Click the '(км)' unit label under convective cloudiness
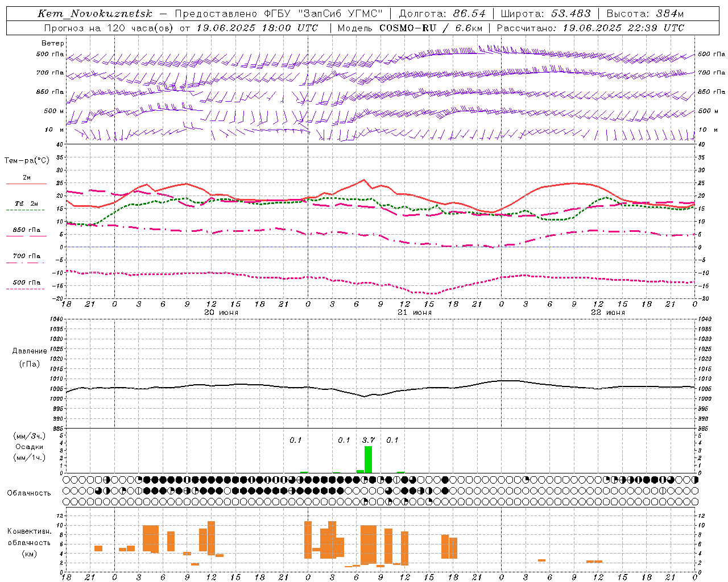The image size is (728, 582). coord(29,554)
